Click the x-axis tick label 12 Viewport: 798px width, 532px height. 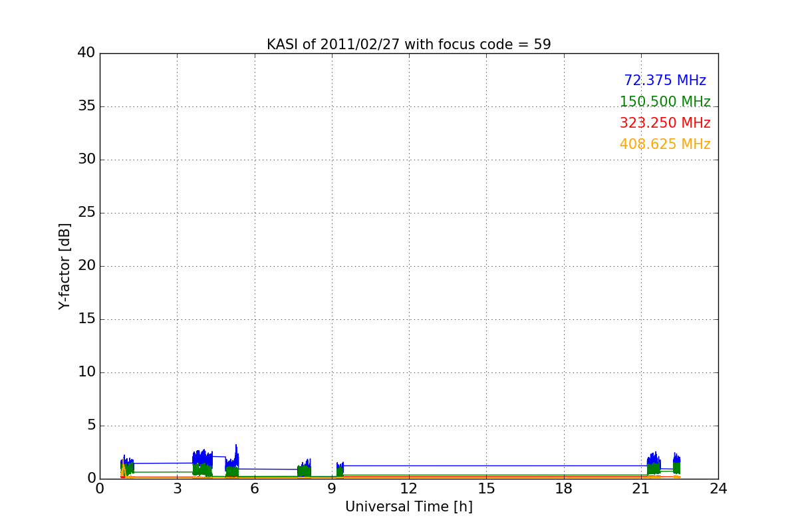[x=408, y=489]
